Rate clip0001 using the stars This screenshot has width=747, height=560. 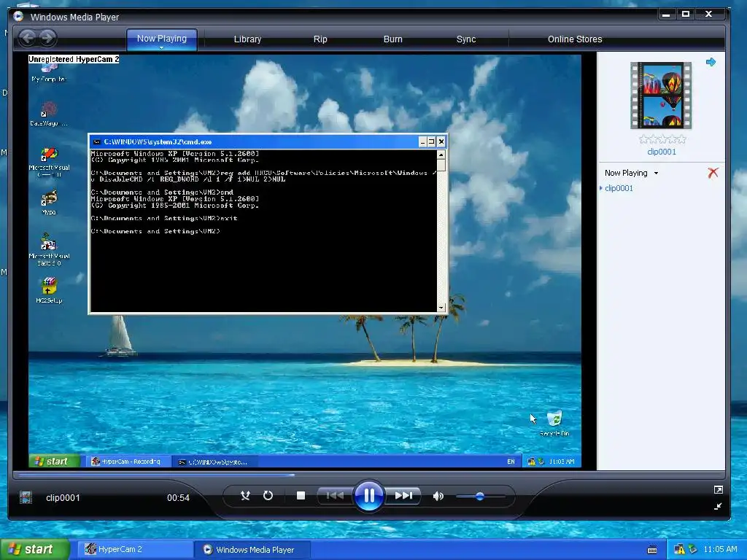pos(662,139)
